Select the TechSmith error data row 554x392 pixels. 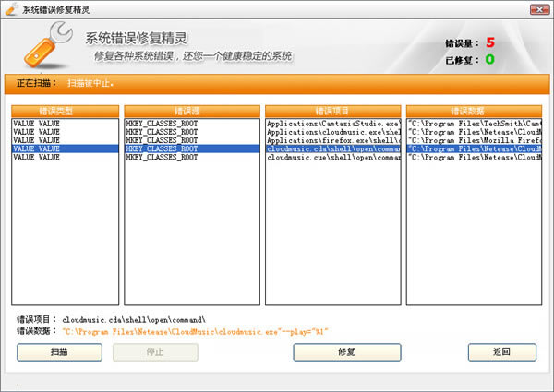click(475, 124)
